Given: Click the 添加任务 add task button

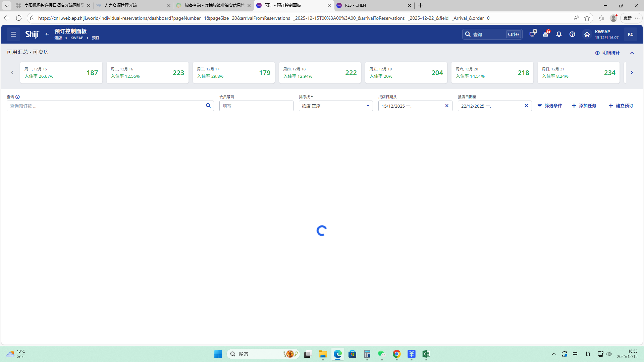Looking at the screenshot, I should (584, 106).
